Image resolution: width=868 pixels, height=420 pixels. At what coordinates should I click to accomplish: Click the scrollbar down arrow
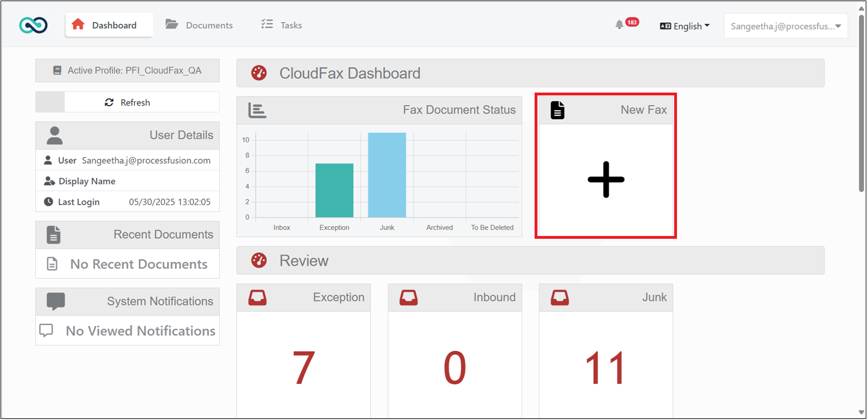[x=862, y=413]
